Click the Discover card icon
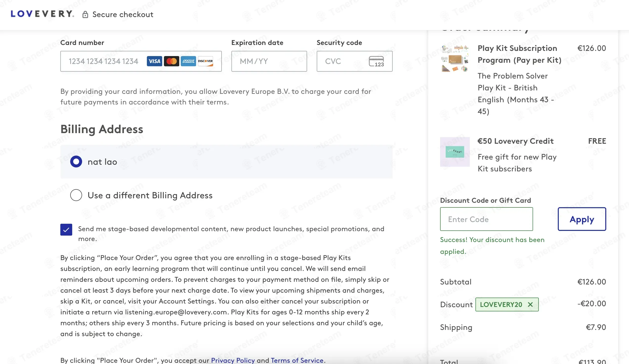The height and width of the screenshot is (364, 629). coord(205,61)
